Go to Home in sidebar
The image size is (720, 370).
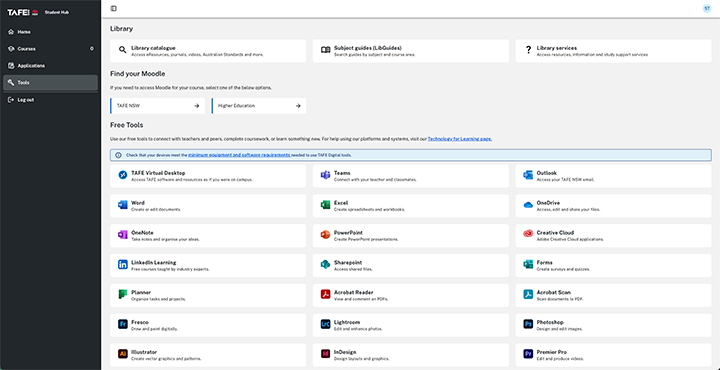[x=51, y=32]
